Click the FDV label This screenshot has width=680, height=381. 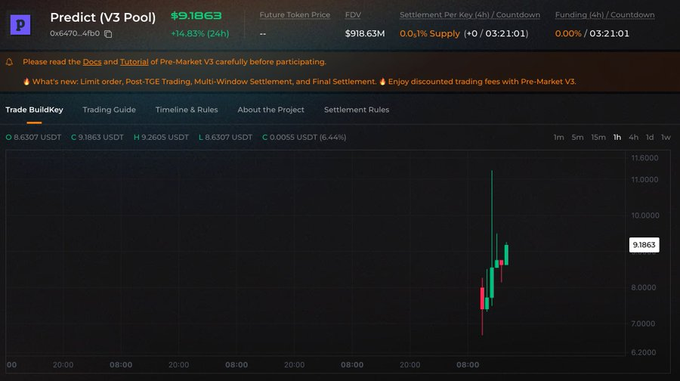tap(353, 15)
